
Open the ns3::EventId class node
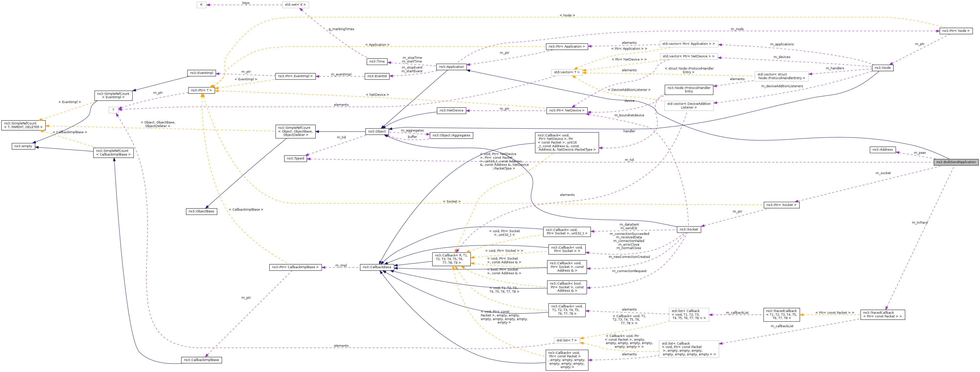click(x=377, y=76)
